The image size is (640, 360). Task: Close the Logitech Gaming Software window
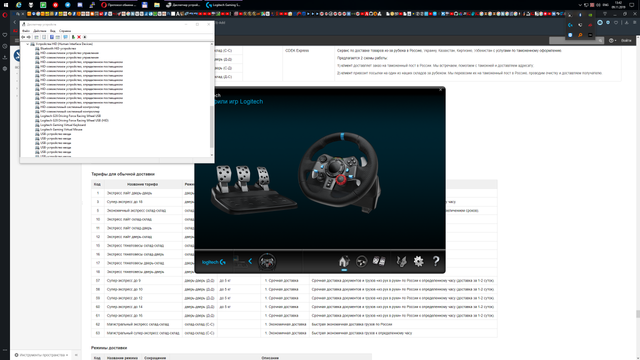tap(440, 89)
